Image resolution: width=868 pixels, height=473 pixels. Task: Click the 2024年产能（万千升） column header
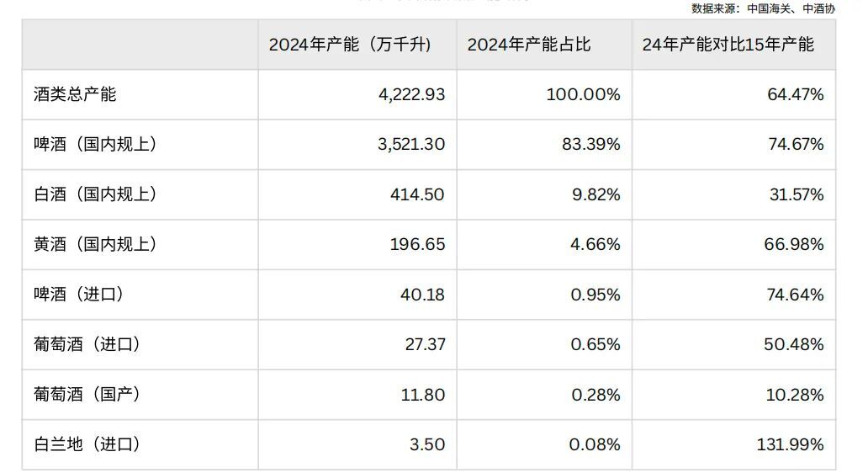[x=350, y=45]
